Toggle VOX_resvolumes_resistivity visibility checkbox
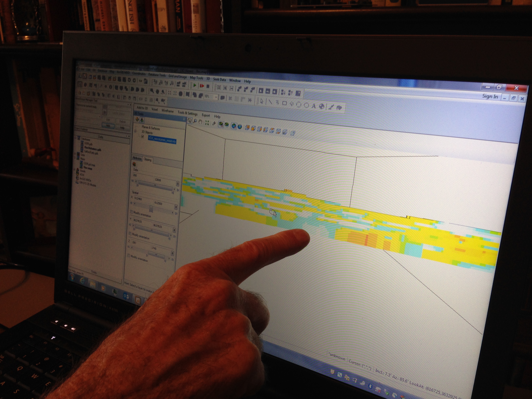The image size is (532, 399). 143,137
